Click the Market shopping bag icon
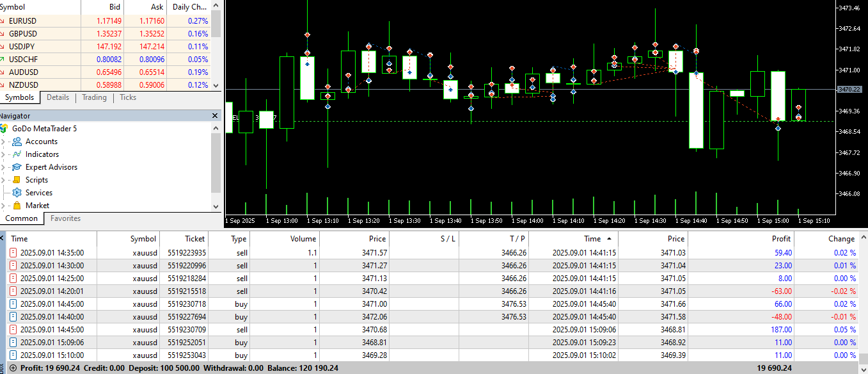868x374 pixels. [x=17, y=206]
